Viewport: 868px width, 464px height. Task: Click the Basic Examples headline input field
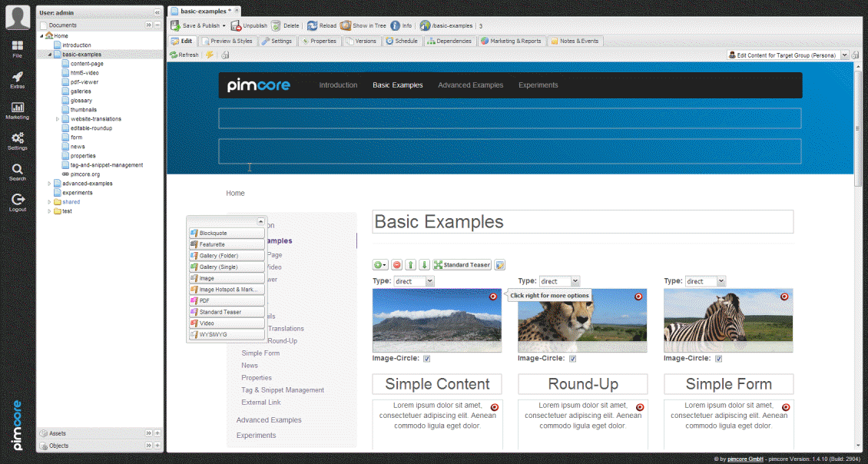click(x=582, y=222)
